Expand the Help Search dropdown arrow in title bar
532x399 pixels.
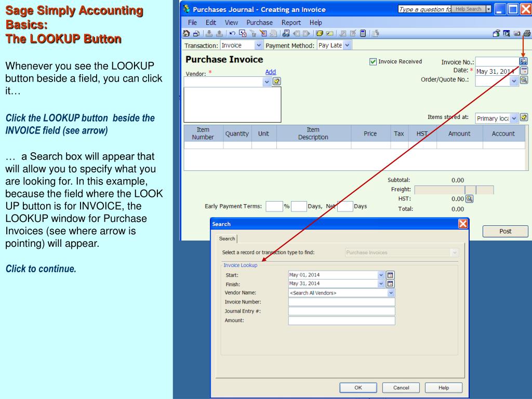coord(488,9)
